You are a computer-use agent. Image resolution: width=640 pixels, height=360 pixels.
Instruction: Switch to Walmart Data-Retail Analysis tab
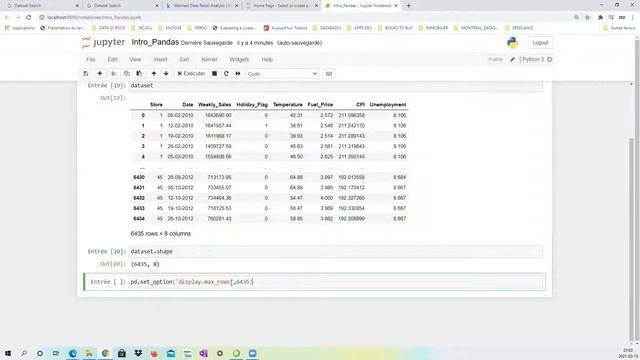click(202, 6)
